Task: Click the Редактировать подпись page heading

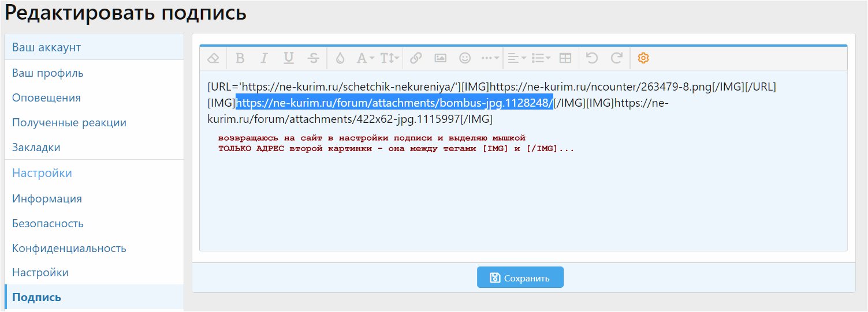Action: [126, 13]
